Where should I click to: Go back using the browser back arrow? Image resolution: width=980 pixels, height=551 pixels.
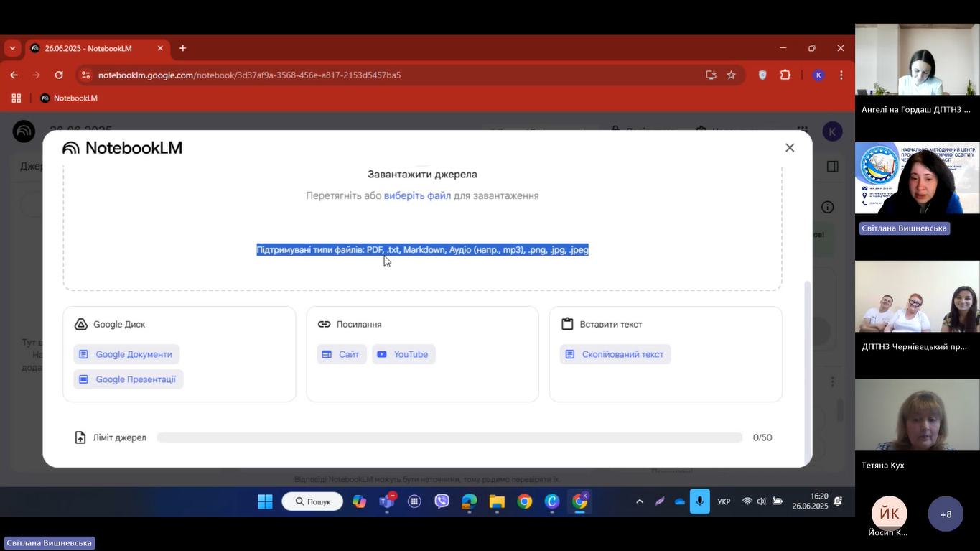coord(14,75)
